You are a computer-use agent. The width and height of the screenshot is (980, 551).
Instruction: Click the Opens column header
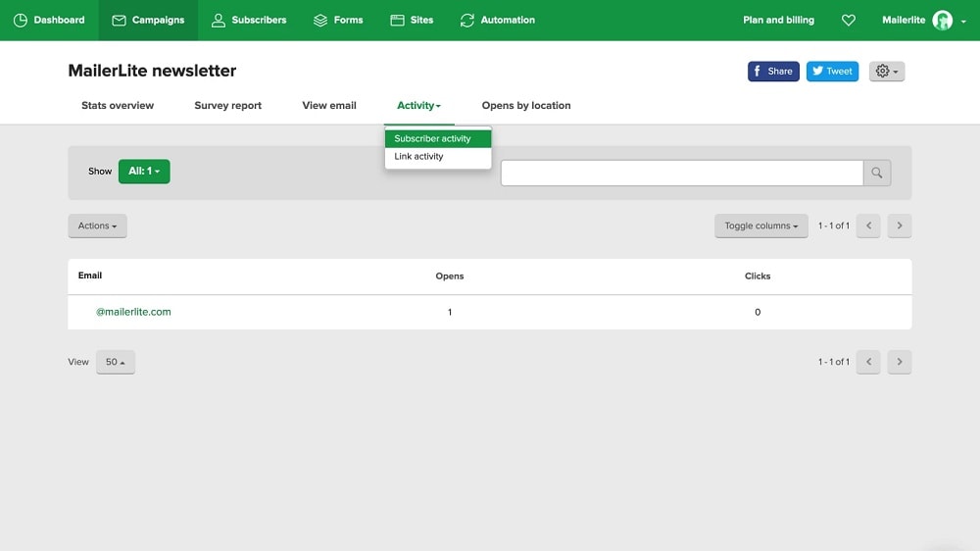[450, 275]
